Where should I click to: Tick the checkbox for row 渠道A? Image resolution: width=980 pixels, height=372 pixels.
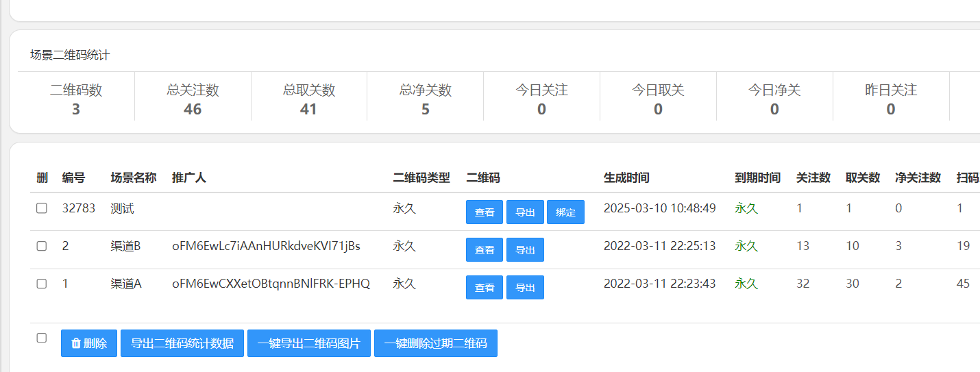tap(42, 284)
